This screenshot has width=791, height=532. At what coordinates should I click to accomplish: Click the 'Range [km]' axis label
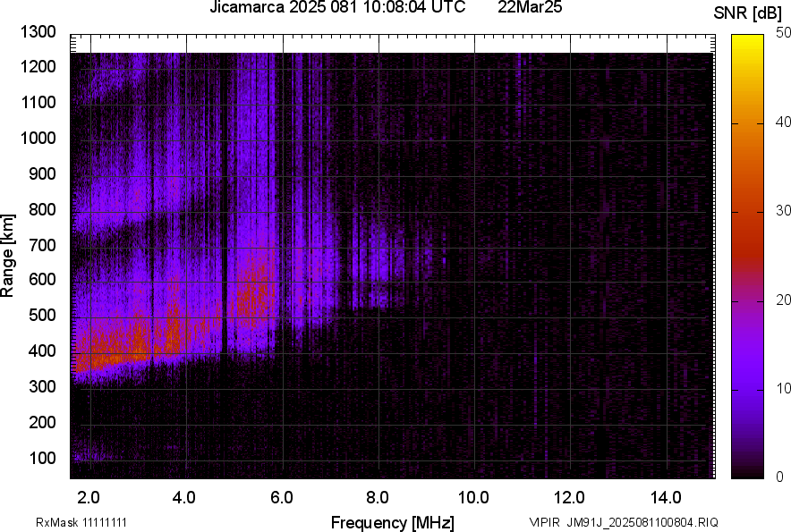pyautogui.click(x=7, y=256)
